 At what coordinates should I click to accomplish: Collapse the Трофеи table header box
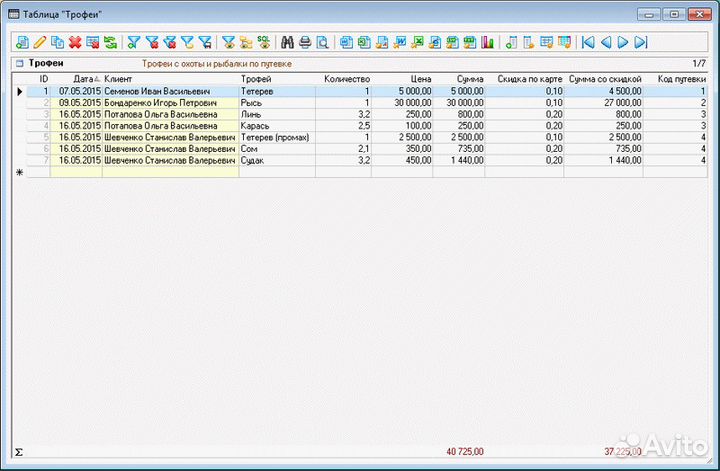click(18, 63)
